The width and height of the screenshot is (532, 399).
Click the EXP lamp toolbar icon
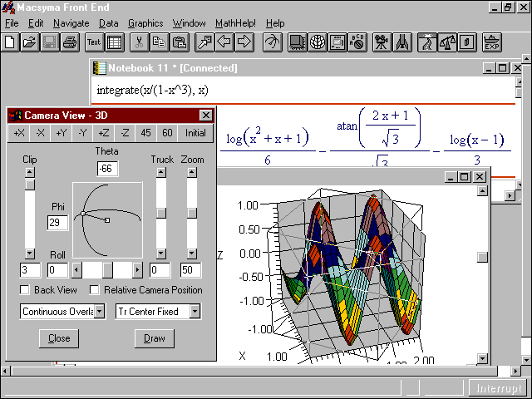tap(492, 42)
